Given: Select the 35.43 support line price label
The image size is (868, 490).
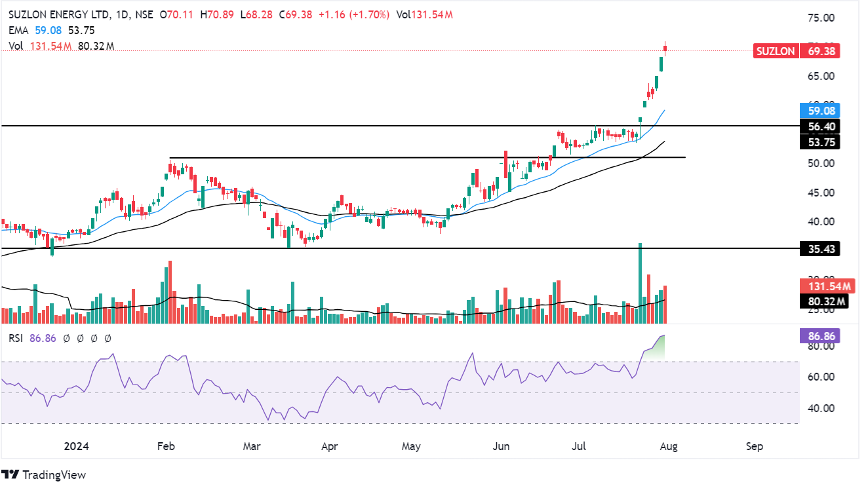Looking at the screenshot, I should (819, 249).
